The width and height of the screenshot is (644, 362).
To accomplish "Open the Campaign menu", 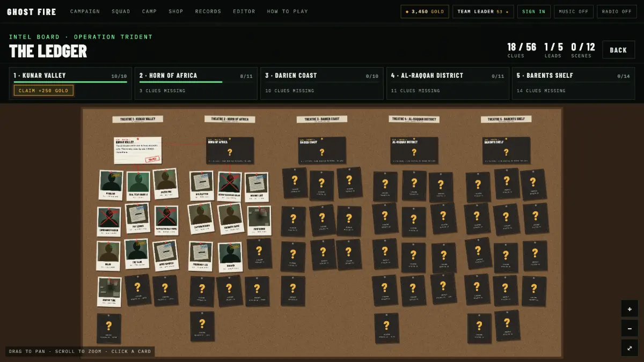I will tap(85, 11).
